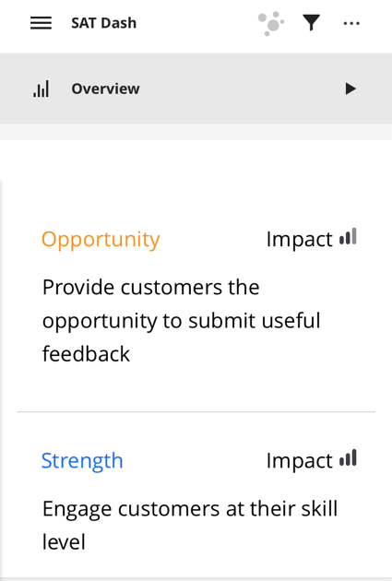Click the SAT Dash dashboard title
This screenshot has width=392, height=581.
[x=103, y=23]
